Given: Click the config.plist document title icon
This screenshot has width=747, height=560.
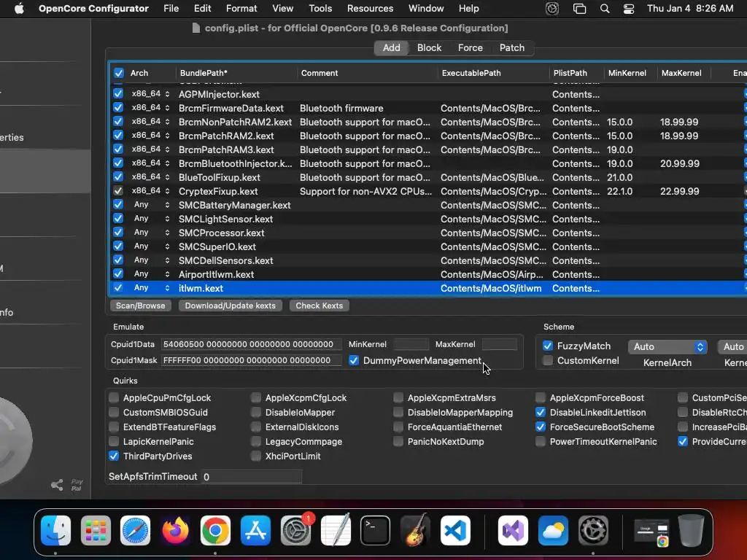Looking at the screenshot, I should (x=196, y=28).
